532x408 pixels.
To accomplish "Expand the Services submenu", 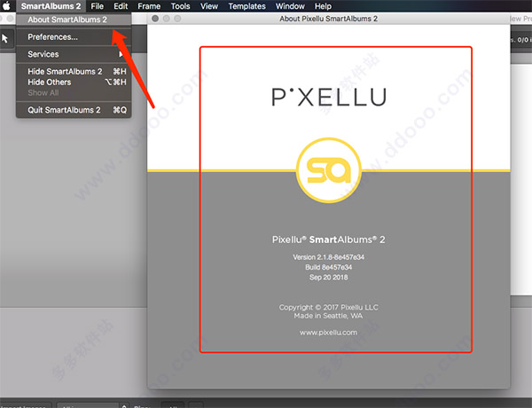I will (x=74, y=54).
